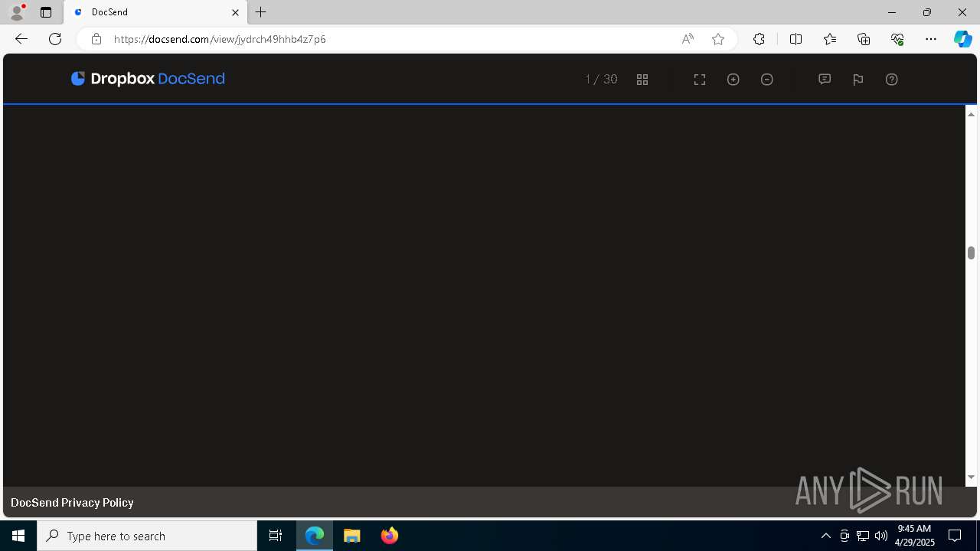Activate Read Aloud in address bar
The image size is (980, 551).
pos(688,39)
